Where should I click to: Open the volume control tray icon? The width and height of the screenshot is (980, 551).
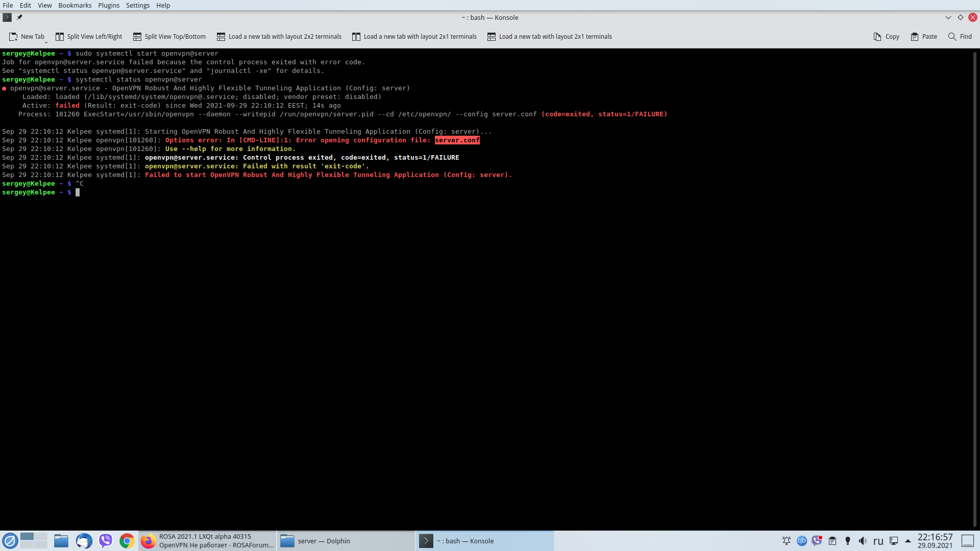[x=863, y=541]
